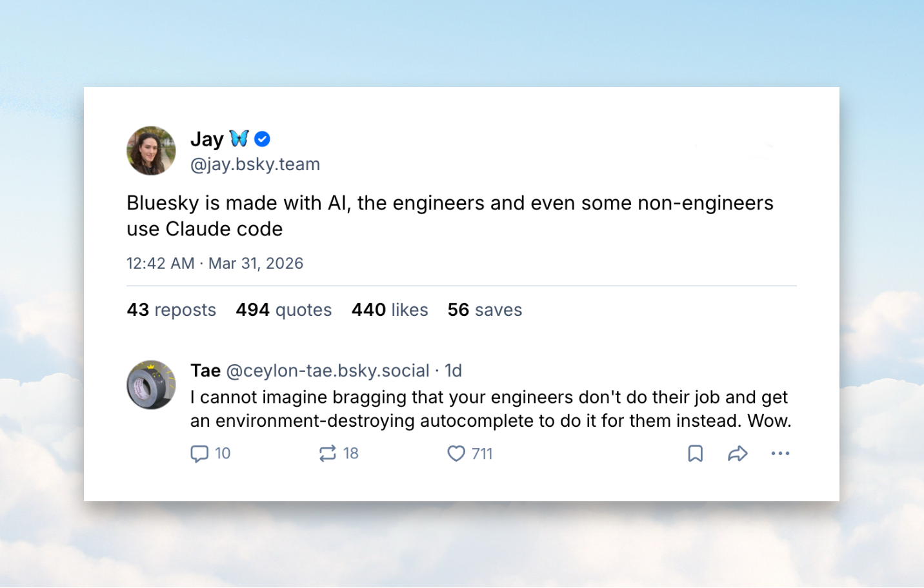Bookmark Tae's reply
The image size is (924, 588).
[695, 454]
